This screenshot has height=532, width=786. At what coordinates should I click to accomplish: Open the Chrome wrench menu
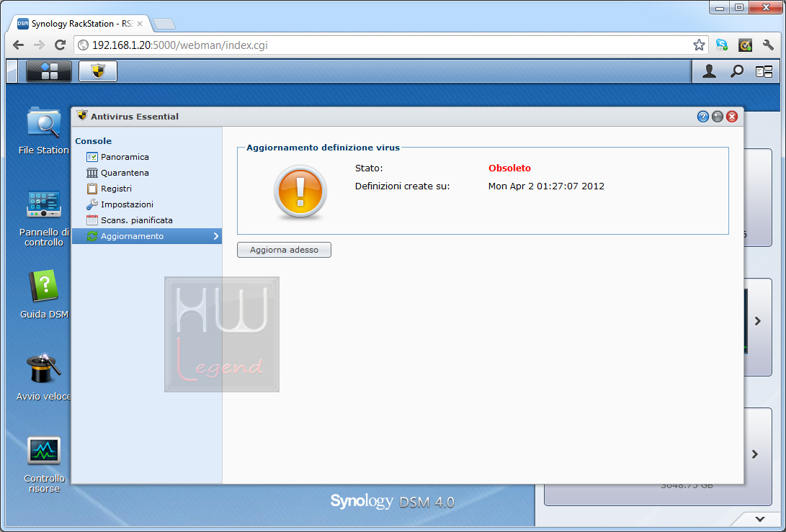point(769,45)
